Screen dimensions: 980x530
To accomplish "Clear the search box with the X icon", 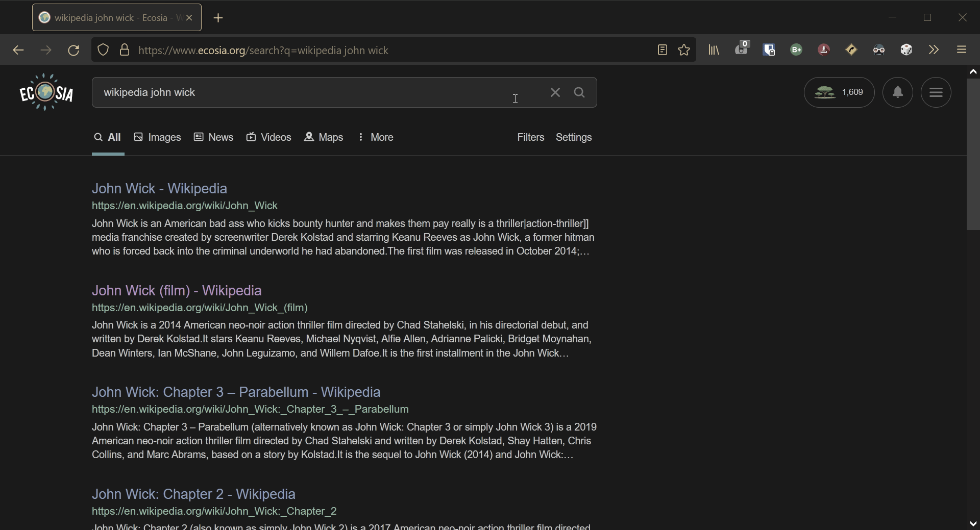I will click(x=555, y=92).
